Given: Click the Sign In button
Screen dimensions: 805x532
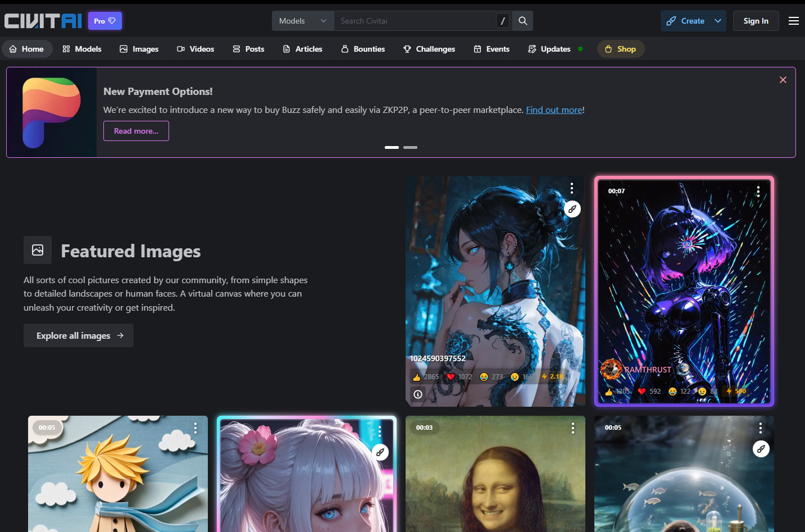Looking at the screenshot, I should tap(756, 21).
